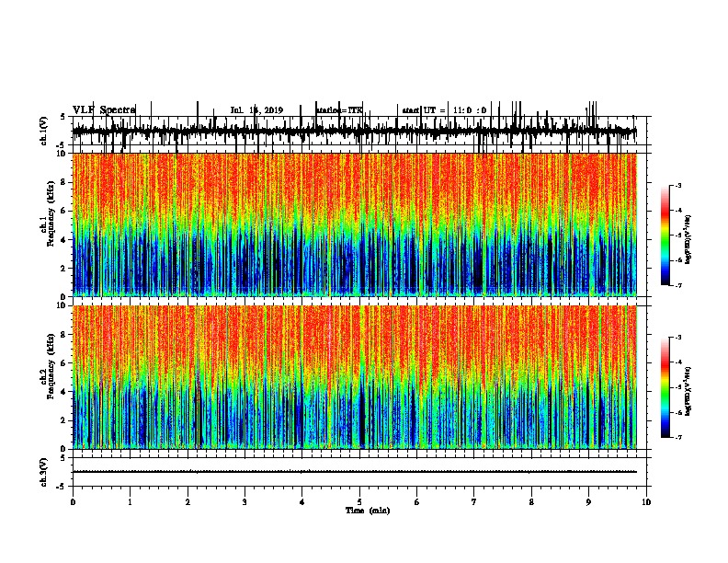Click the "4" kHz tick of ch.2 spectrogram
728x563 pixels.
tap(63, 392)
